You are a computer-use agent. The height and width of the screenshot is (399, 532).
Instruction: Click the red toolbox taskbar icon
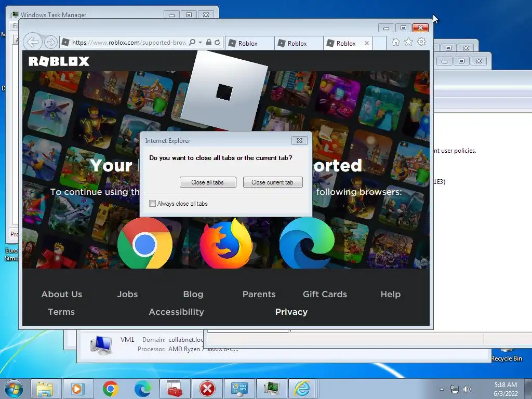tap(175, 389)
